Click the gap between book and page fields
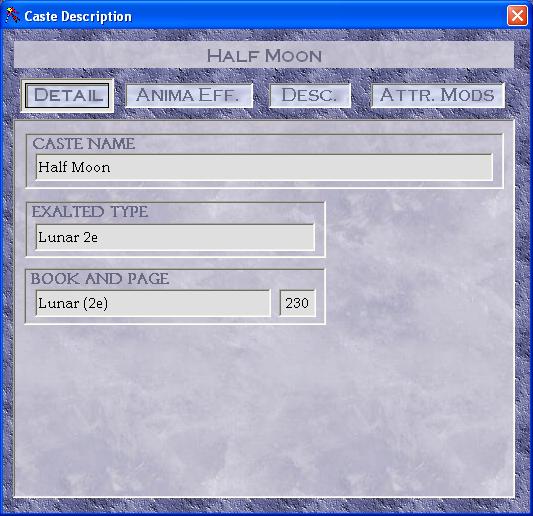The image size is (533, 516). [x=275, y=303]
